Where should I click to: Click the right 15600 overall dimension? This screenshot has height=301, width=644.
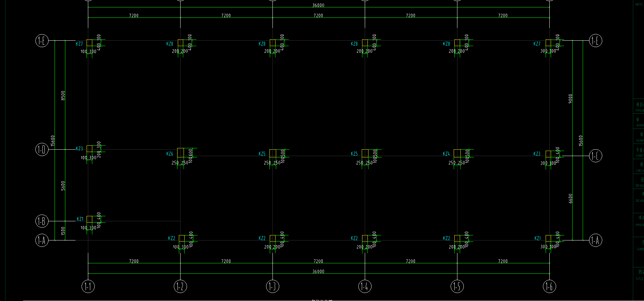[581, 141]
